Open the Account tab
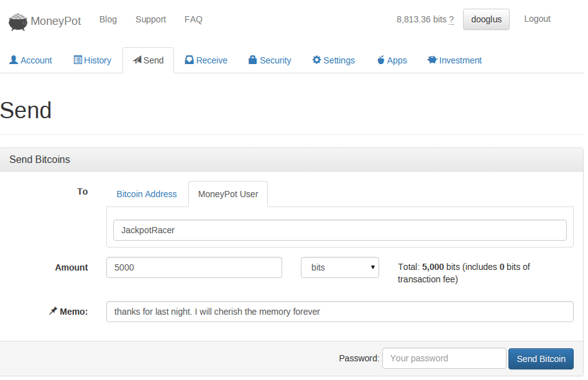The height and width of the screenshot is (380, 588). (x=30, y=60)
